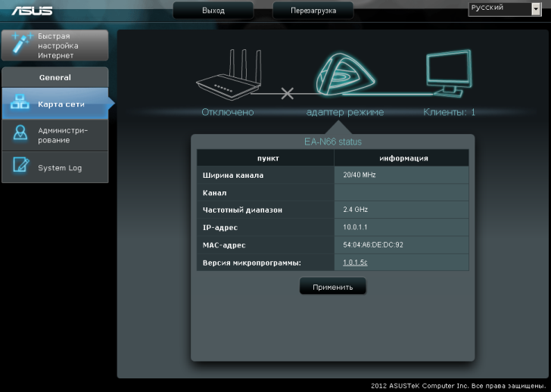Open firmware version link 1.0.1.5c
This screenshot has height=392, width=551.
[x=355, y=263]
